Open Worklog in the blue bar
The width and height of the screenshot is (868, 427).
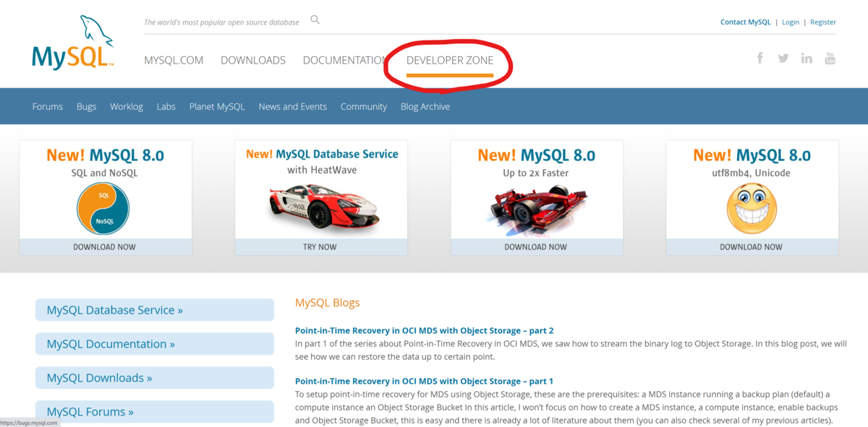[x=127, y=106]
